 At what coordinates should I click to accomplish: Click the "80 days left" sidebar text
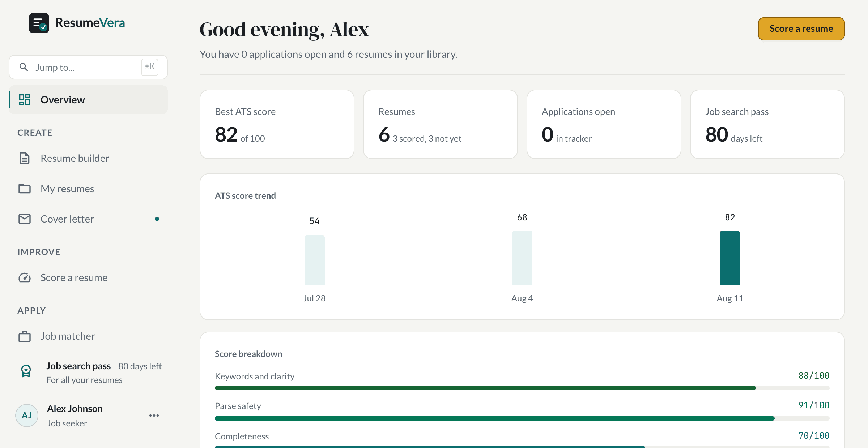coord(140,366)
